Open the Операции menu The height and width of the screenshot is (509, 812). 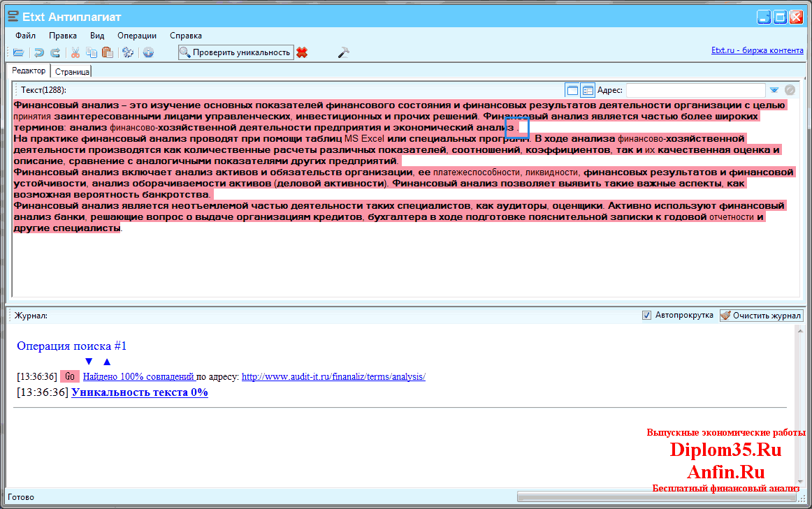coord(137,35)
